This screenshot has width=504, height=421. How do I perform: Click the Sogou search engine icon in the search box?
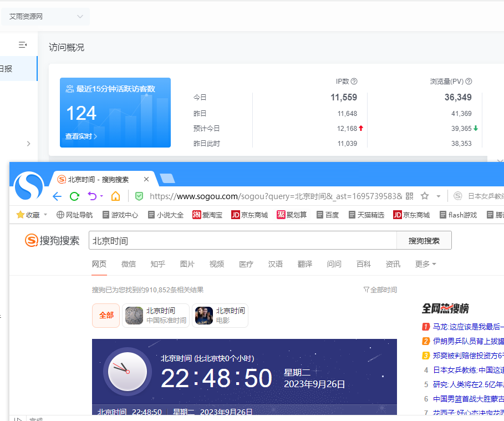[x=458, y=196]
